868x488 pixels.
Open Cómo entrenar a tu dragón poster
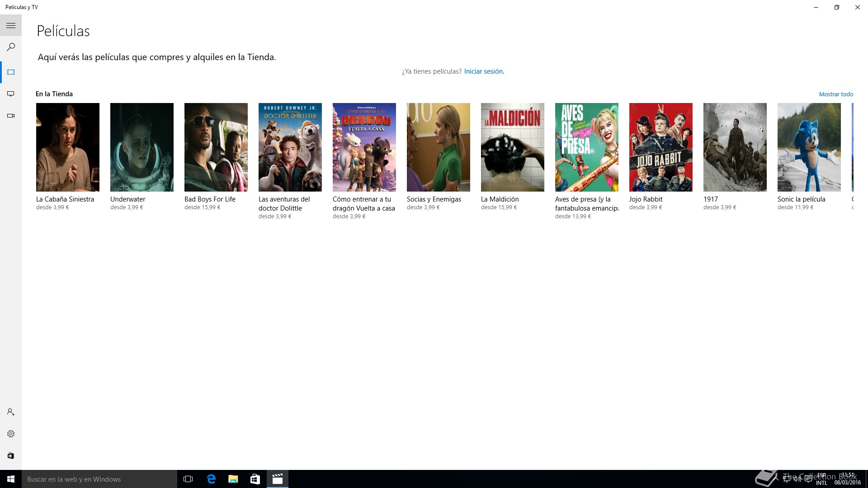pos(364,147)
